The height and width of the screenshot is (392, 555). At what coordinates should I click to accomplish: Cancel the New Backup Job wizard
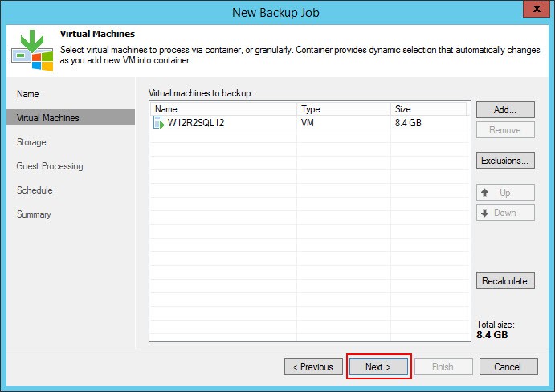coord(508,367)
